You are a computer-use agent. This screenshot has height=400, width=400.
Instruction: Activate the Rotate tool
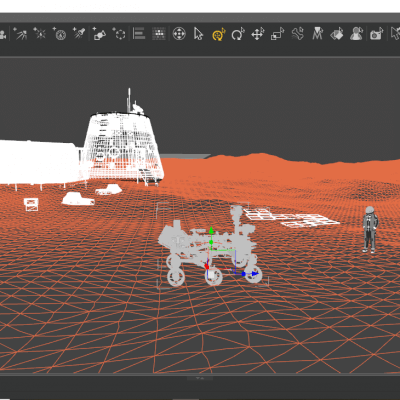(x=238, y=34)
